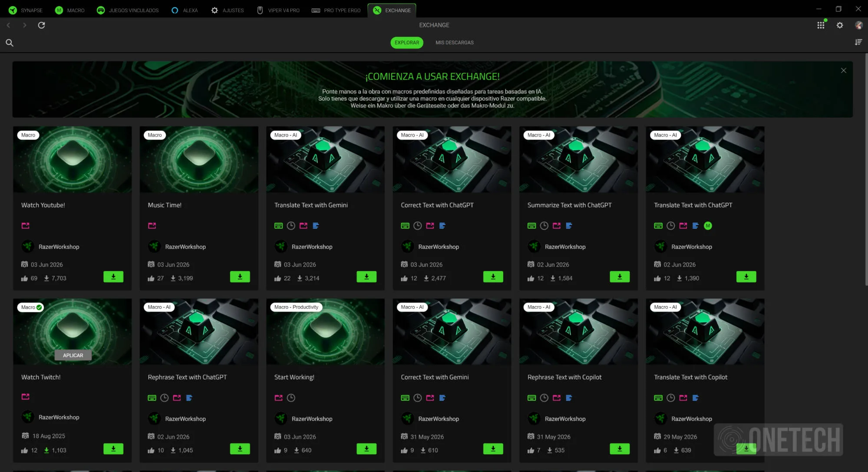The width and height of the screenshot is (868, 472).
Task: Click the title Summarize Text with ChatGPT
Action: pyautogui.click(x=569, y=205)
